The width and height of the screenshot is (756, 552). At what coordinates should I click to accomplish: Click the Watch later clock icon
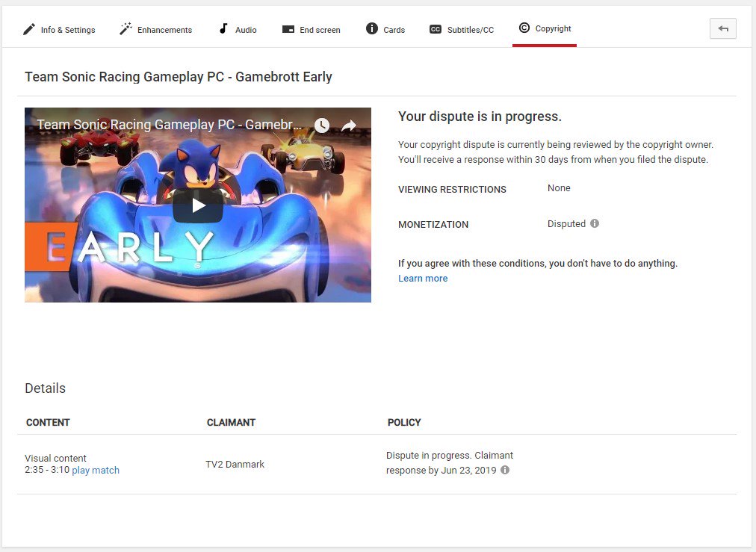tap(321, 125)
